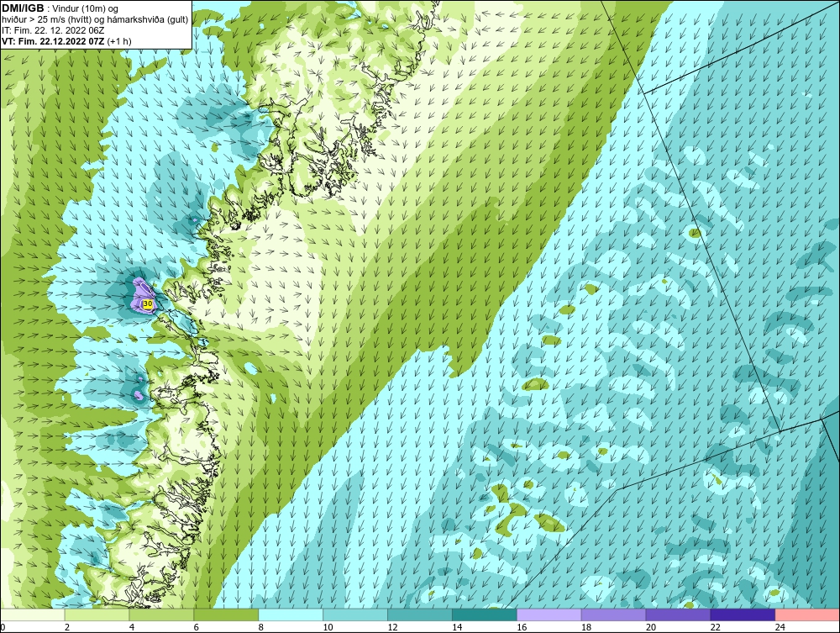Click the pink above-24 m/s swatch
The height and width of the screenshot is (633, 840).
(807, 615)
